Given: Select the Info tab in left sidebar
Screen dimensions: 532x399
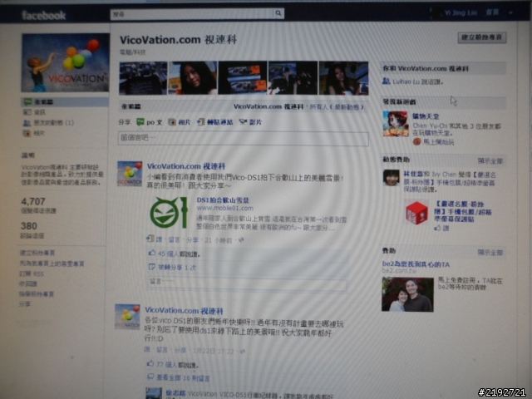Looking at the screenshot, I should (x=40, y=112).
